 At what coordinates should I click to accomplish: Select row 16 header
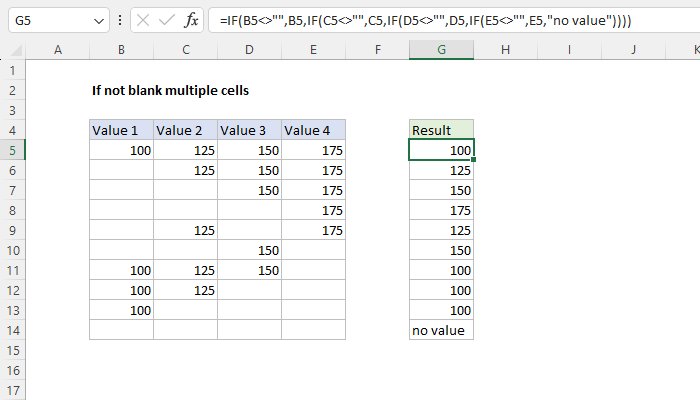(x=12, y=371)
